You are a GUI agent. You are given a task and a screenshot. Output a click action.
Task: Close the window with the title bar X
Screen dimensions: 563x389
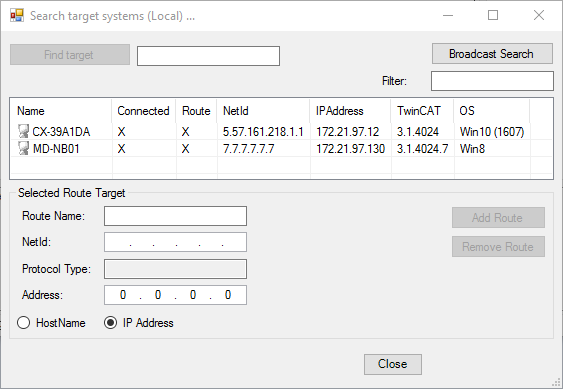click(x=539, y=15)
